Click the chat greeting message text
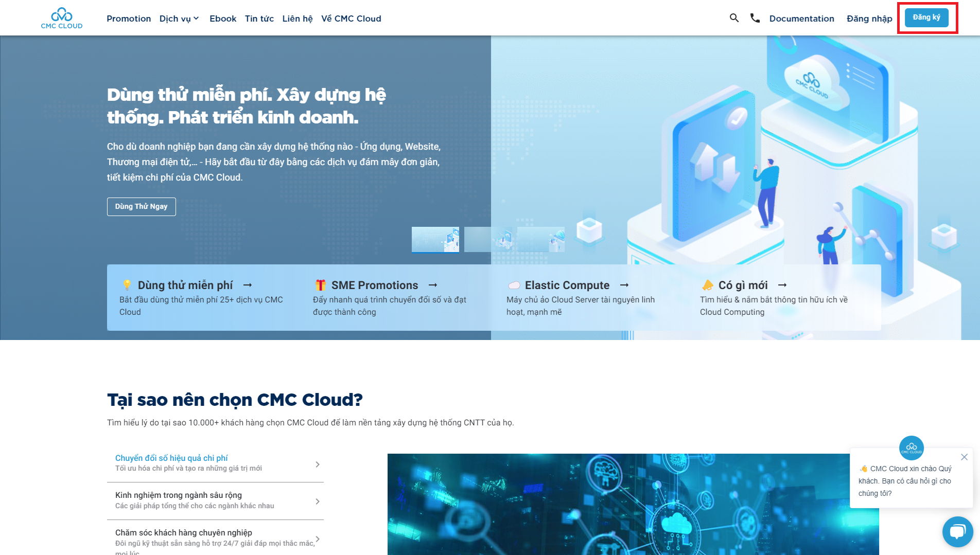Viewport: 980px width, 555px height. click(905, 481)
